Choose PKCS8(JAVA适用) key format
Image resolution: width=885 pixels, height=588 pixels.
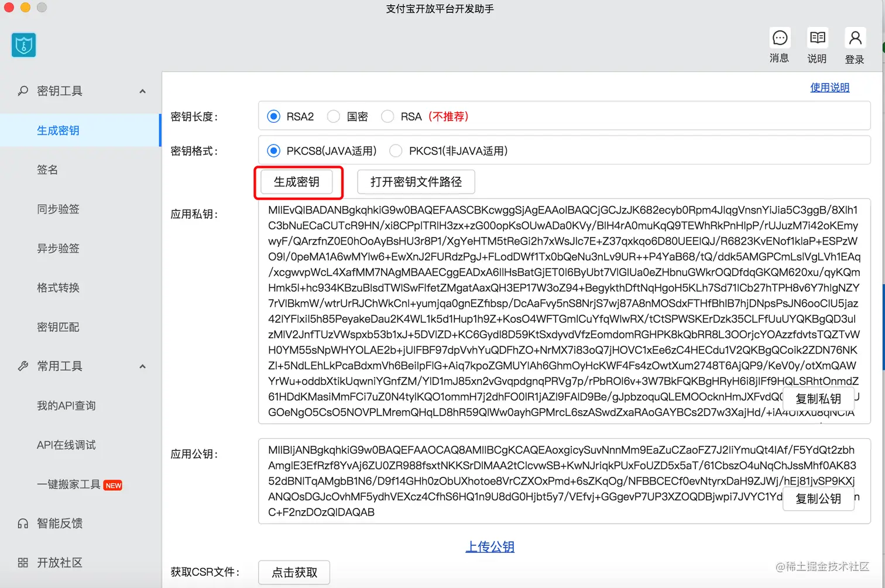[x=273, y=151]
